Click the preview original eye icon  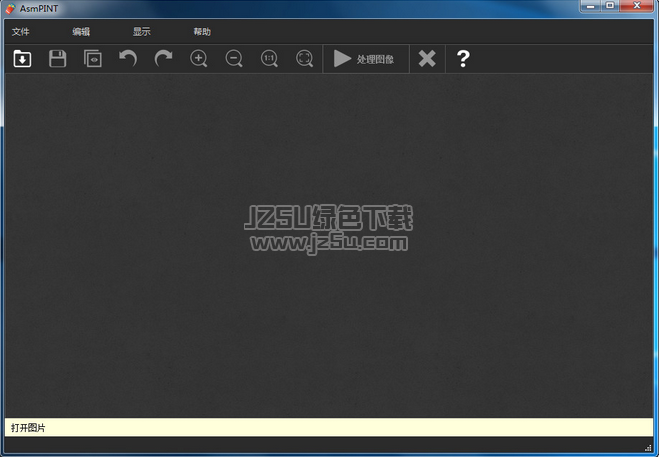[x=93, y=58]
